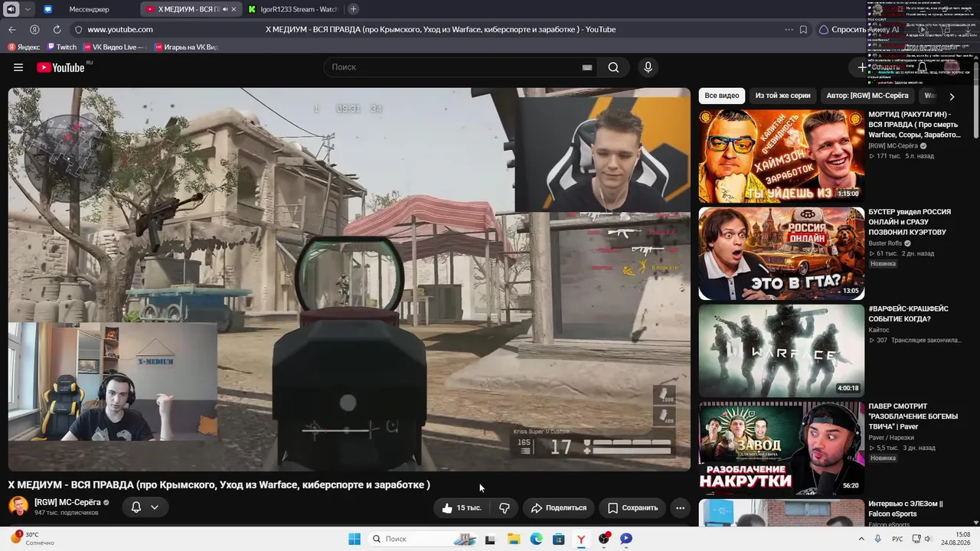
Task: Click the Поделиться share button
Action: [559, 507]
